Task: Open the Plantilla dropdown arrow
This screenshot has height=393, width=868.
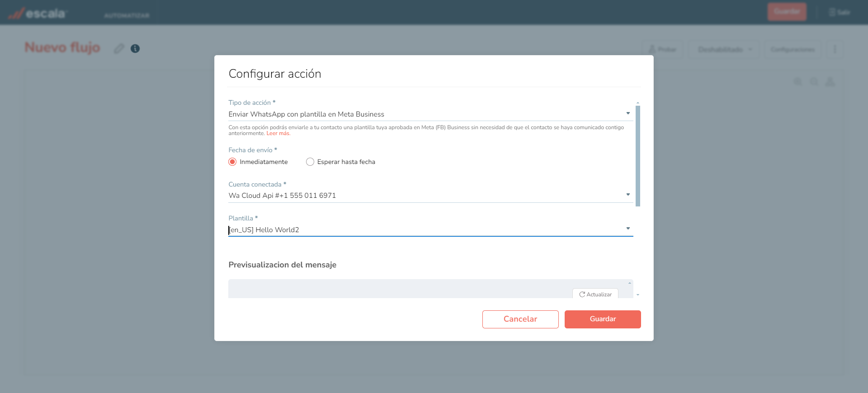Action: [x=628, y=229]
